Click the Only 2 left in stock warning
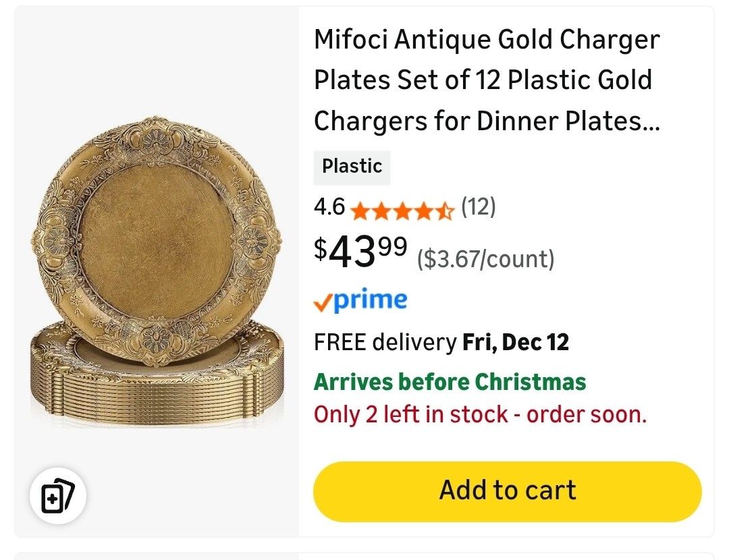The height and width of the screenshot is (560, 729). coord(480,414)
